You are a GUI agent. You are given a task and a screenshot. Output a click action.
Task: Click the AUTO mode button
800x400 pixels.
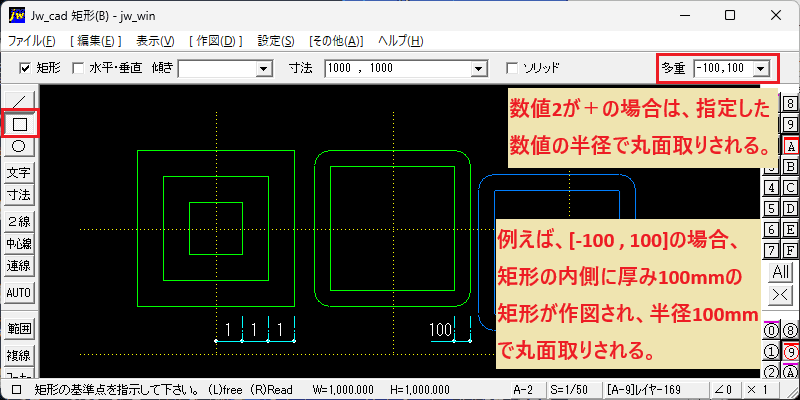coord(19,293)
